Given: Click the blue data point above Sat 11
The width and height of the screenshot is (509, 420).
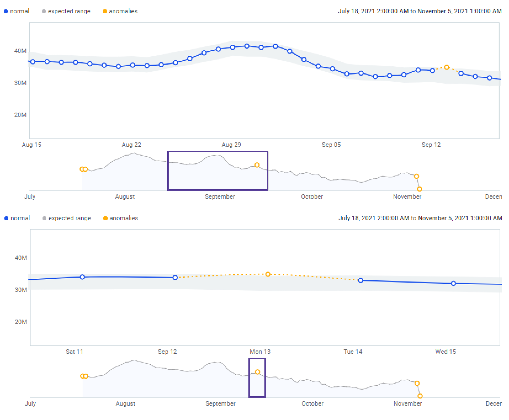Looking at the screenshot, I should pyautogui.click(x=82, y=277).
